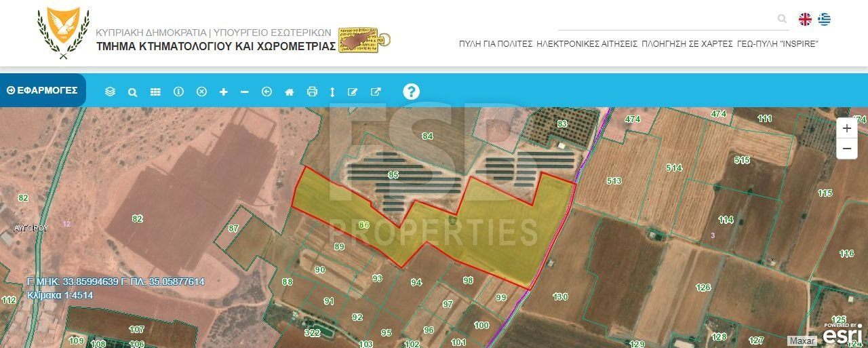Select the identify info tool
This screenshot has height=348, width=868.
pos(178,92)
